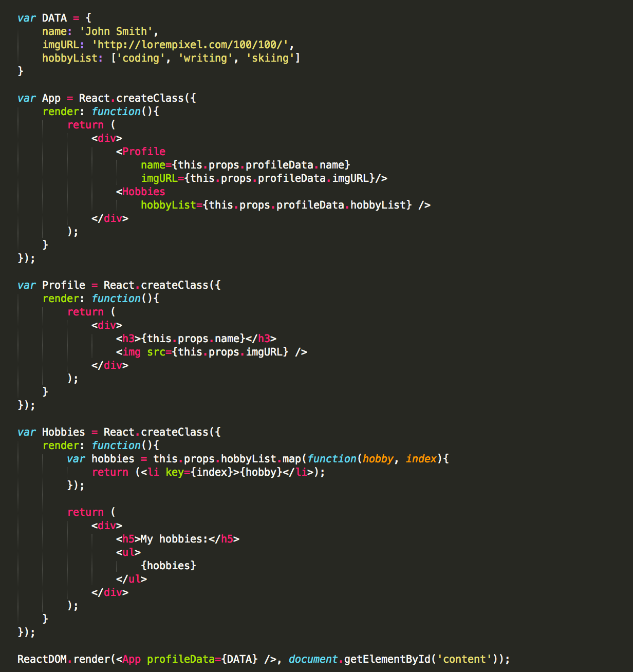633x672 pixels.
Task: Select the 'skiing' string in hobbyList array
Action: [270, 58]
